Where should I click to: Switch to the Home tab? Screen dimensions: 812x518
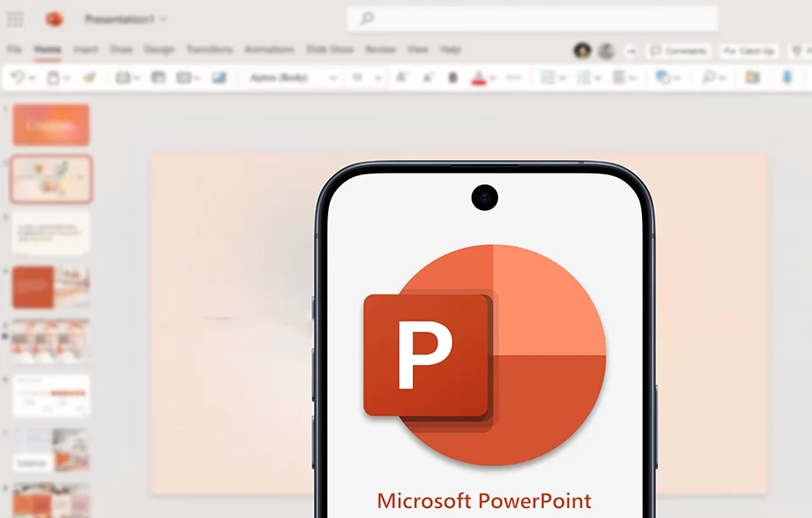(47, 50)
